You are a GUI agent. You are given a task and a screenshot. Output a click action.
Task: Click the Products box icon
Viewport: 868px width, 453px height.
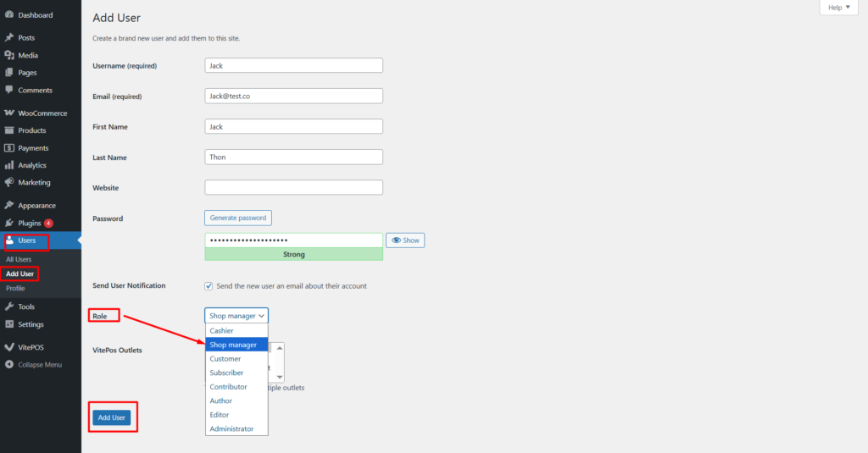click(9, 130)
